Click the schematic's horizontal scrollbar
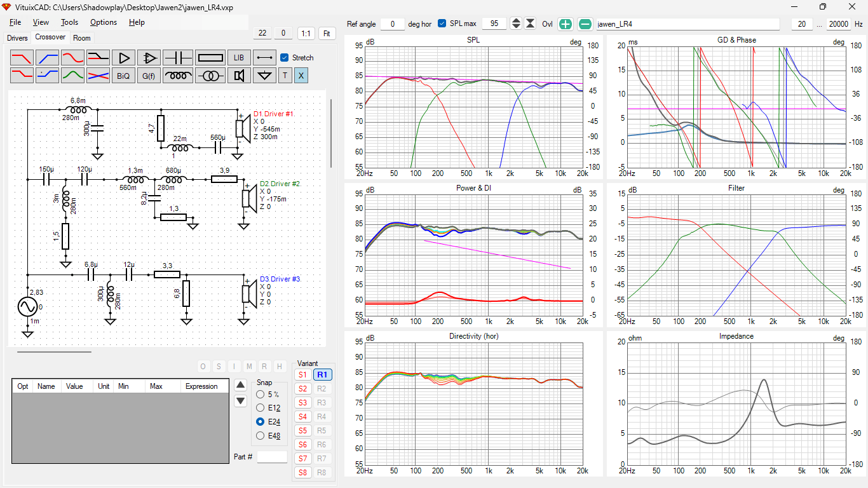 click(54, 351)
